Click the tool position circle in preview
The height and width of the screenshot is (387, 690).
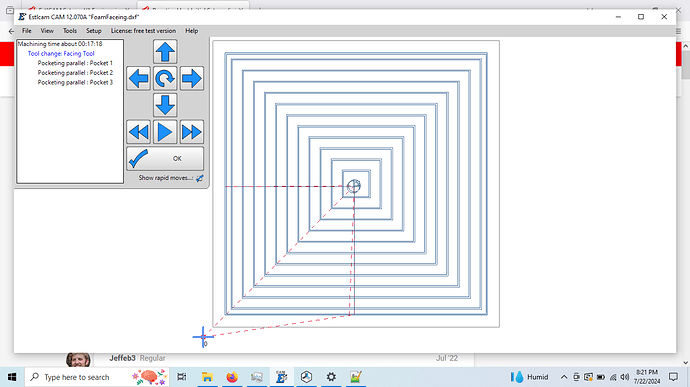(x=354, y=186)
